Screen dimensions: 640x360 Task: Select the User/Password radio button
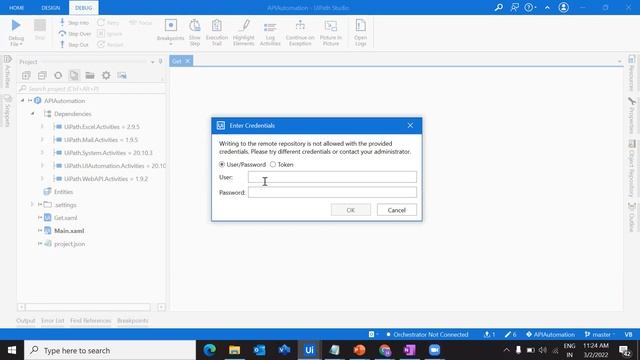(222, 164)
